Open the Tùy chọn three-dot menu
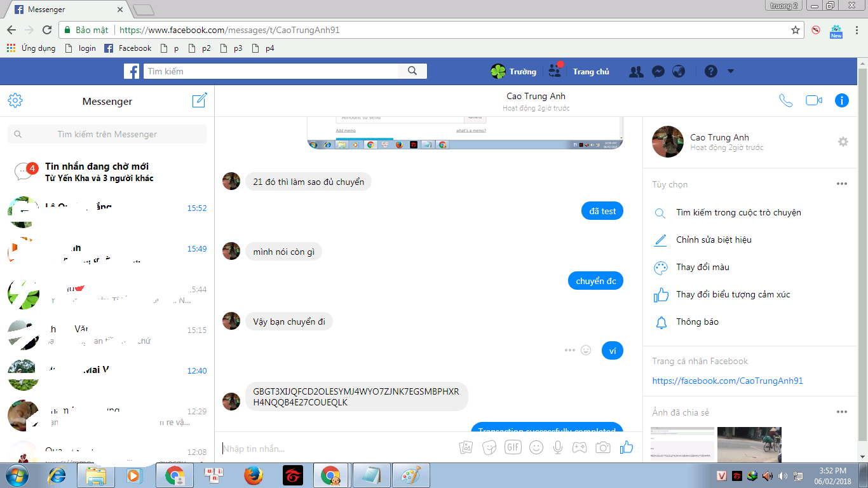 [842, 184]
